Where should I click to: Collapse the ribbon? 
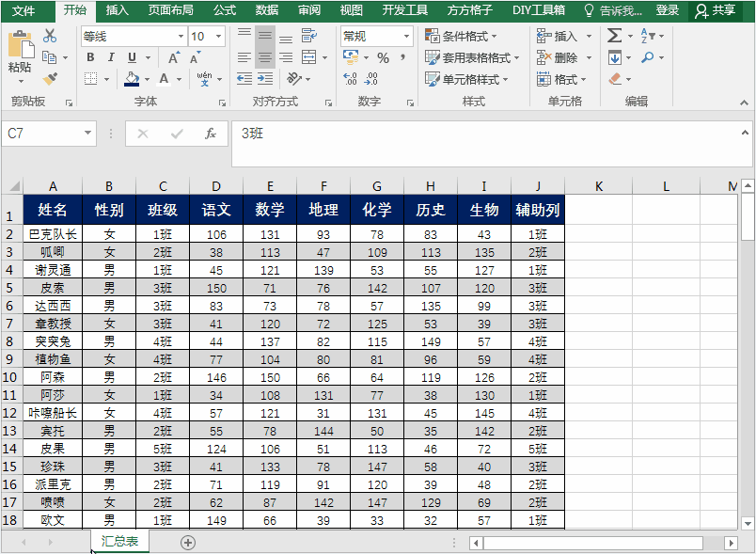pyautogui.click(x=744, y=103)
